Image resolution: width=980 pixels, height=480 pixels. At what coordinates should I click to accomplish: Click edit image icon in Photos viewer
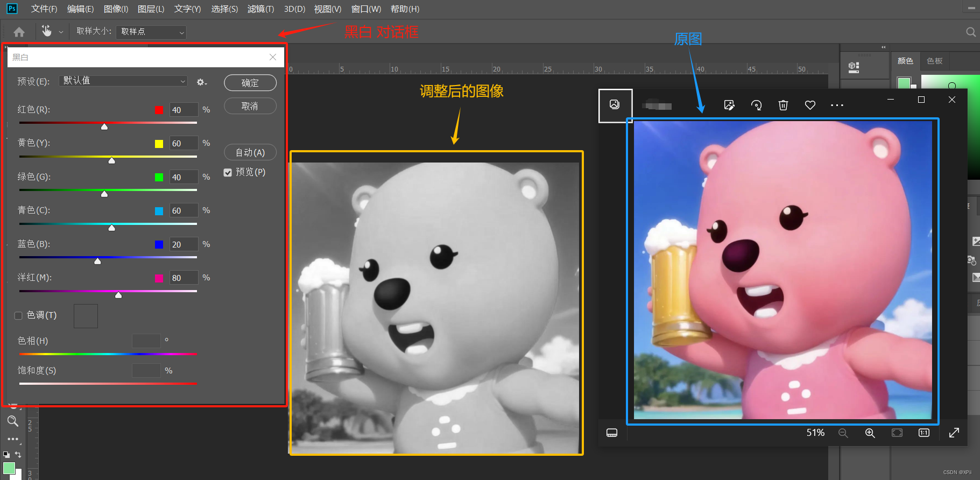729,105
